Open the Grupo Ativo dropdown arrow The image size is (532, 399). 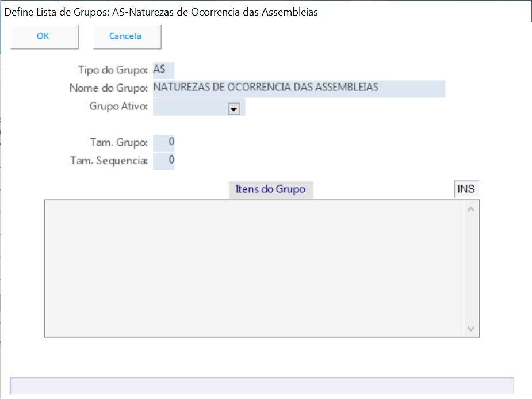tap(234, 109)
